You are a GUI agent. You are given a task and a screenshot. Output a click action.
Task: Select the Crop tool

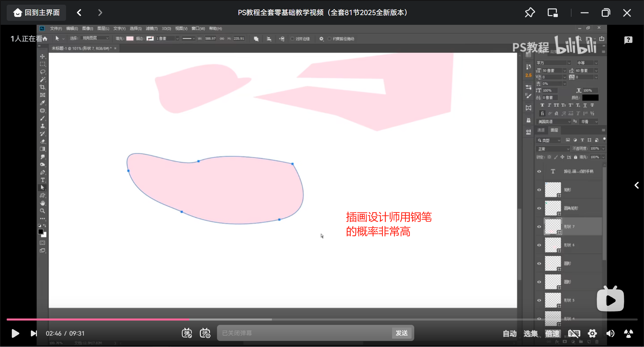click(43, 87)
